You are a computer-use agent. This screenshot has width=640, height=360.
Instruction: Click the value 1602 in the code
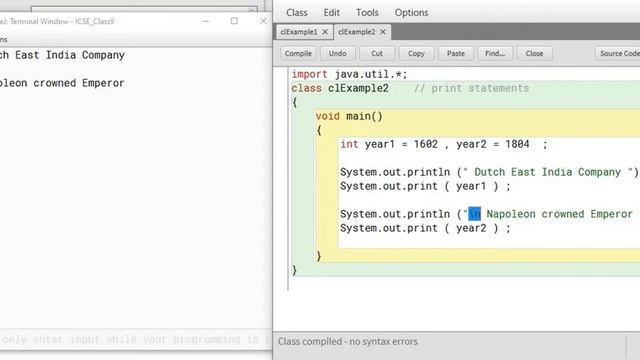[x=426, y=144]
